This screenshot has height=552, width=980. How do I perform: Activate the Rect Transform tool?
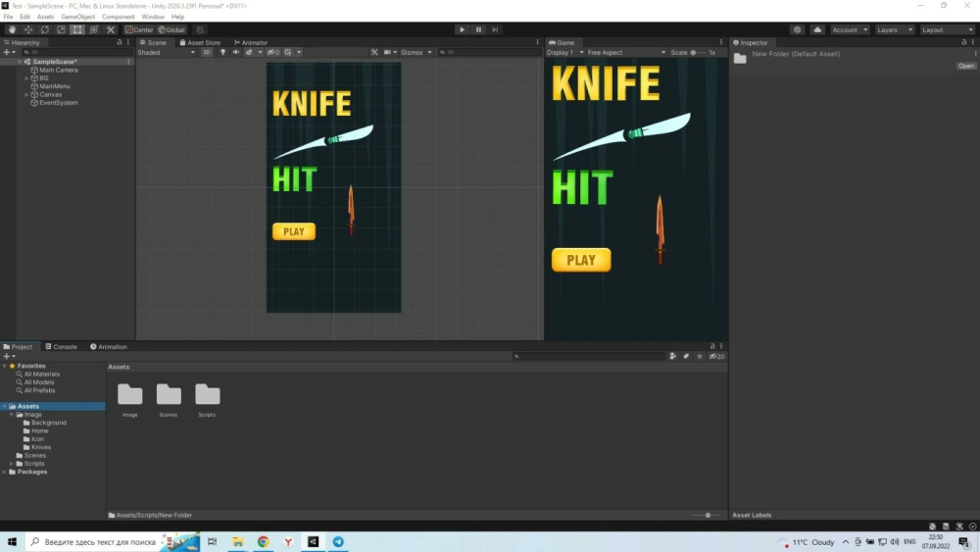click(x=77, y=29)
